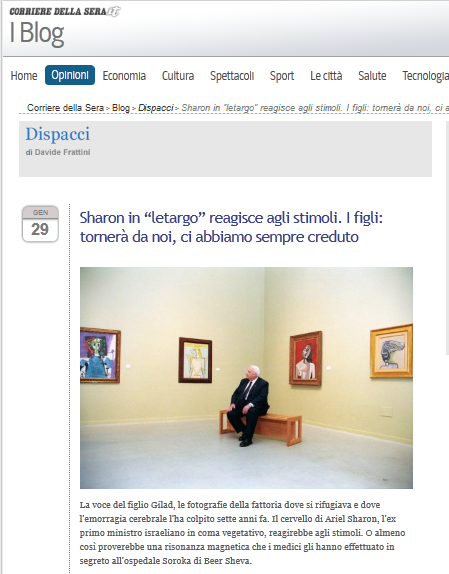449x574 pixels.
Task: Click the museum gallery article photo
Action: click(246, 378)
